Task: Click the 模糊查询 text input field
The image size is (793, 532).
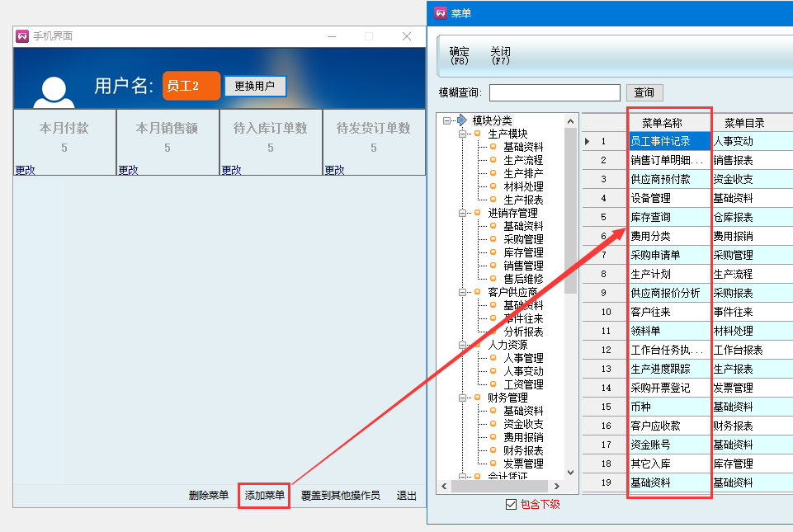Action: pyautogui.click(x=555, y=93)
